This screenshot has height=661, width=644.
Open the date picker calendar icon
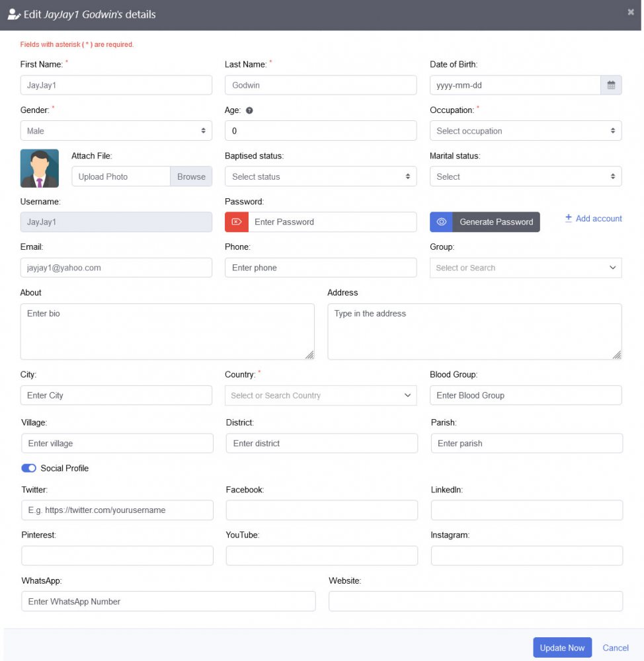pyautogui.click(x=611, y=85)
